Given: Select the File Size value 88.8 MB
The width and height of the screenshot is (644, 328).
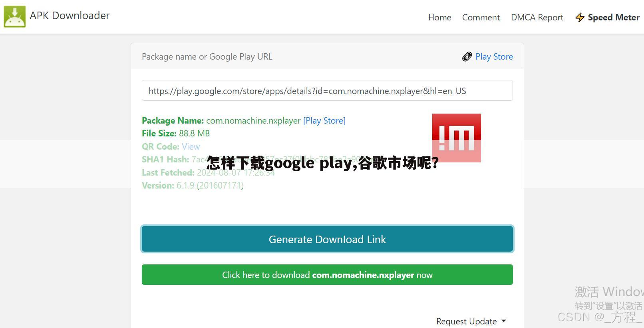Looking at the screenshot, I should click(x=194, y=133).
